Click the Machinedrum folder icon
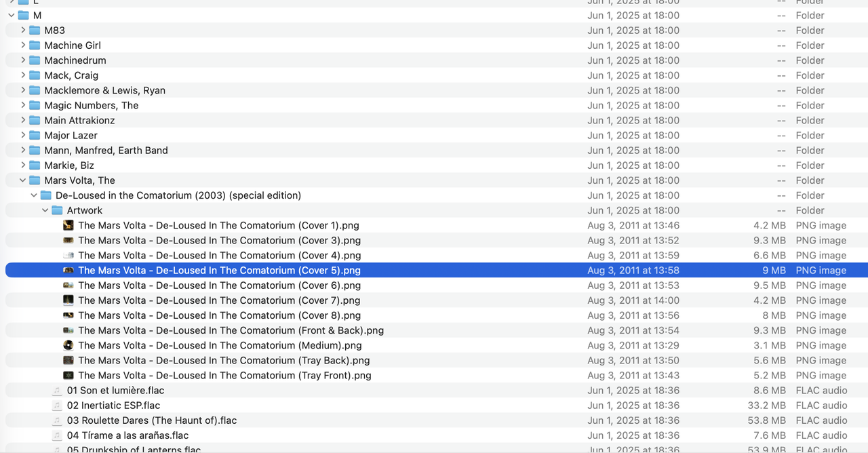 point(35,60)
